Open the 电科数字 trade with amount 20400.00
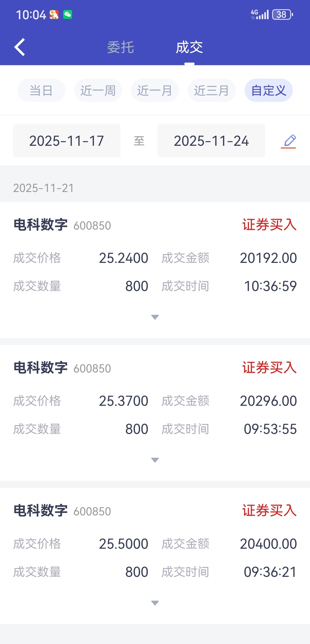Image resolution: width=310 pixels, height=644 pixels. [155, 556]
